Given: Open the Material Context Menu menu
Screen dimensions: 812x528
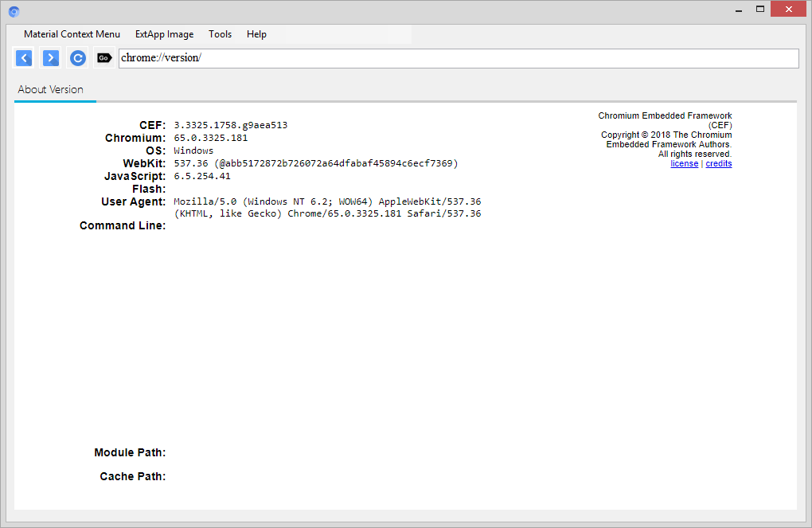Looking at the screenshot, I should click(x=72, y=34).
